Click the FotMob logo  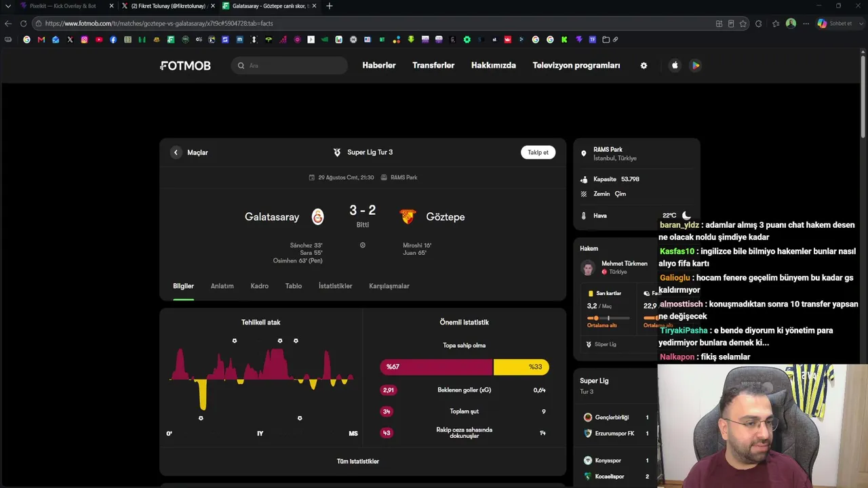tap(186, 66)
